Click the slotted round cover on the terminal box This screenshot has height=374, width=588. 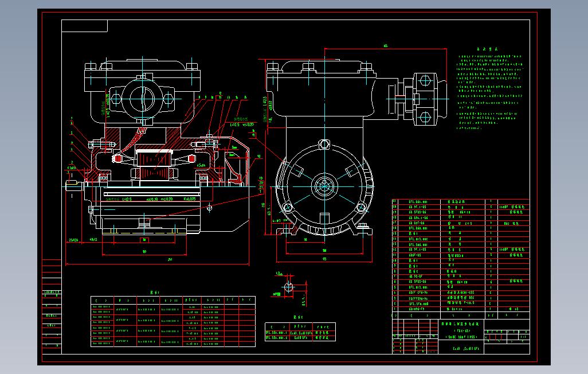click(143, 99)
